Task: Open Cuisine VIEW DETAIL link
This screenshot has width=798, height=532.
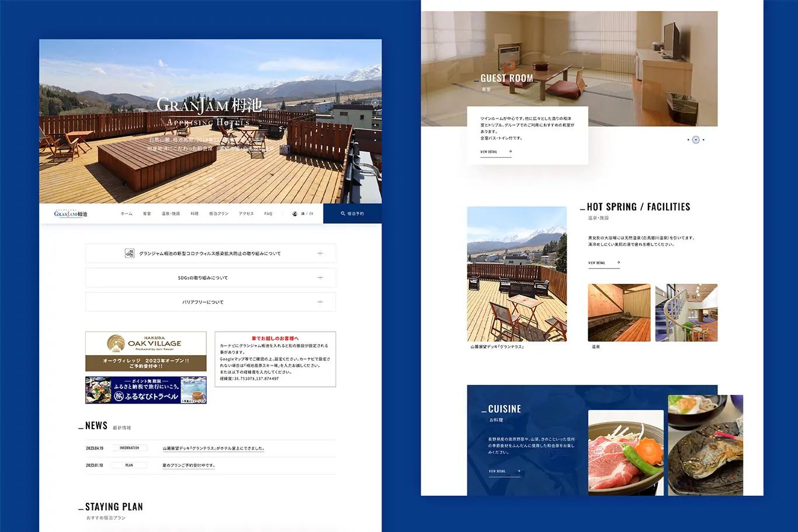Action: point(504,472)
